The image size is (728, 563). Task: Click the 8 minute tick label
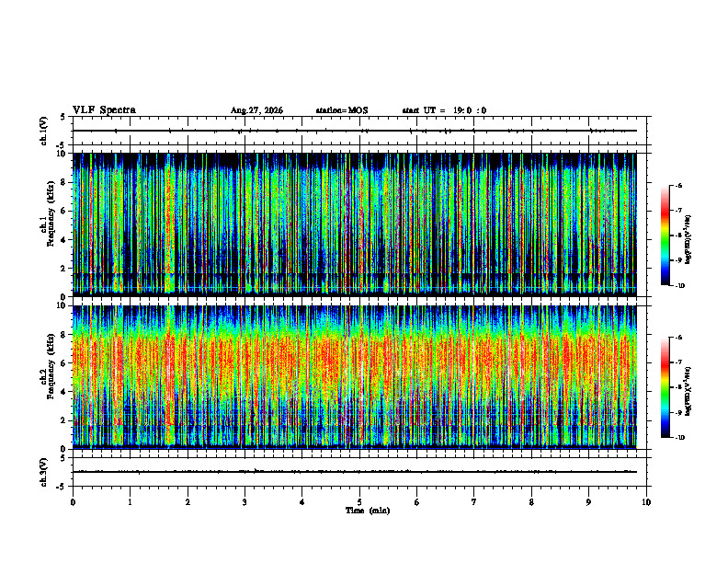pos(531,502)
